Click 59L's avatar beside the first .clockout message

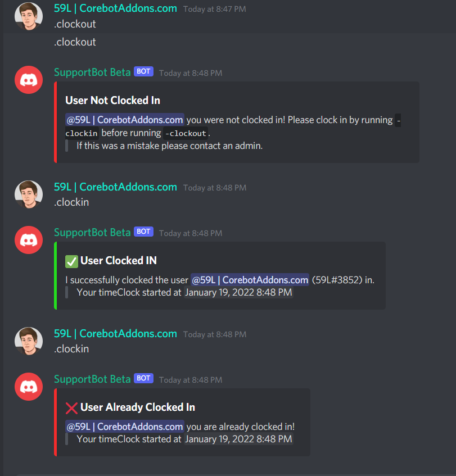click(x=29, y=16)
